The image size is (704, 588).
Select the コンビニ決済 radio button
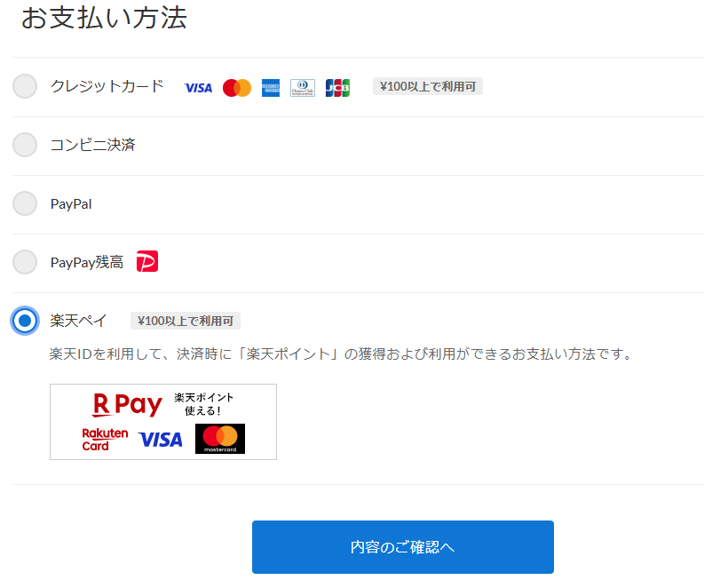coord(25,145)
